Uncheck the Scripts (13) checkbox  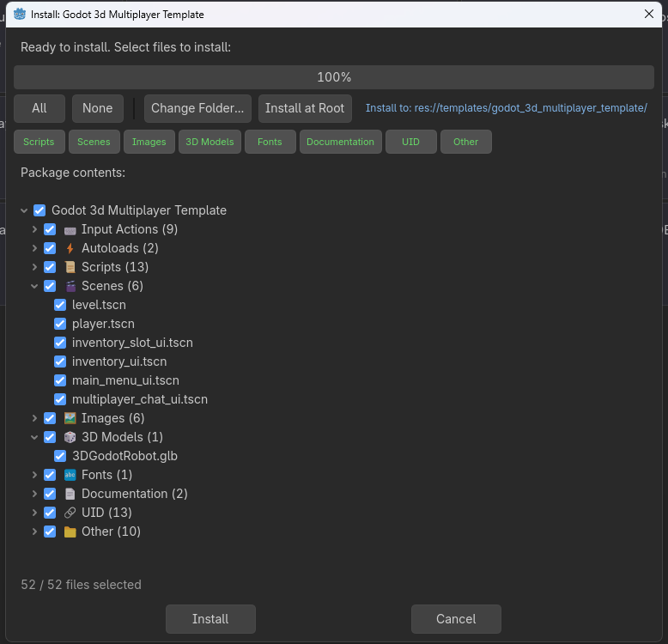(50, 267)
